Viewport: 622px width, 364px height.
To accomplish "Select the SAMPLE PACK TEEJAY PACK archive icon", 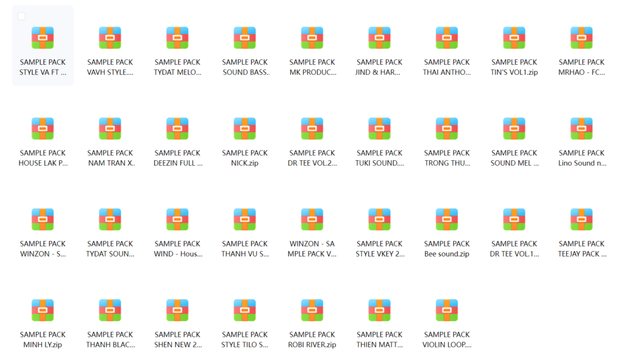I will coord(581,220).
